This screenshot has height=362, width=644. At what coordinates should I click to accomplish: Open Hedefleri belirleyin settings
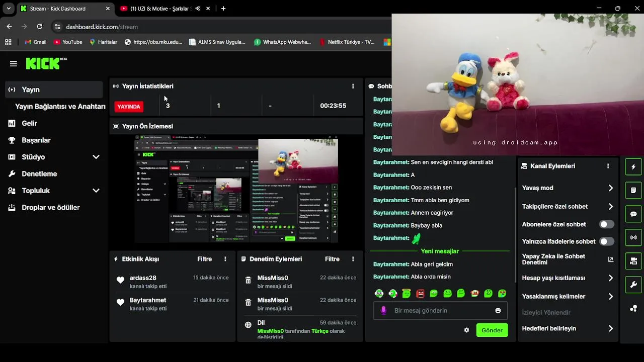(568, 329)
